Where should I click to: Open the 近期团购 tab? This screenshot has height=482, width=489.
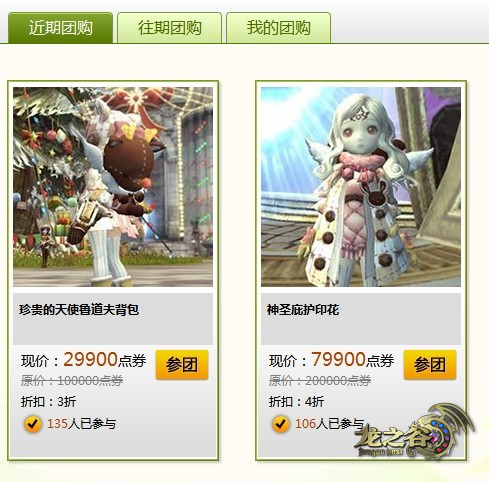[x=60, y=28]
